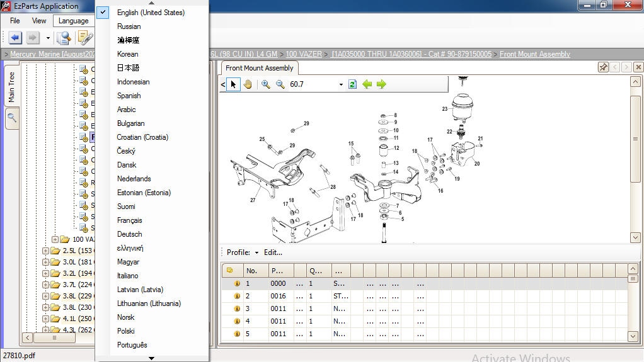Viewport: 644px width, 362px height.
Task: Click part number 0016 in row 2
Action: tap(278, 296)
